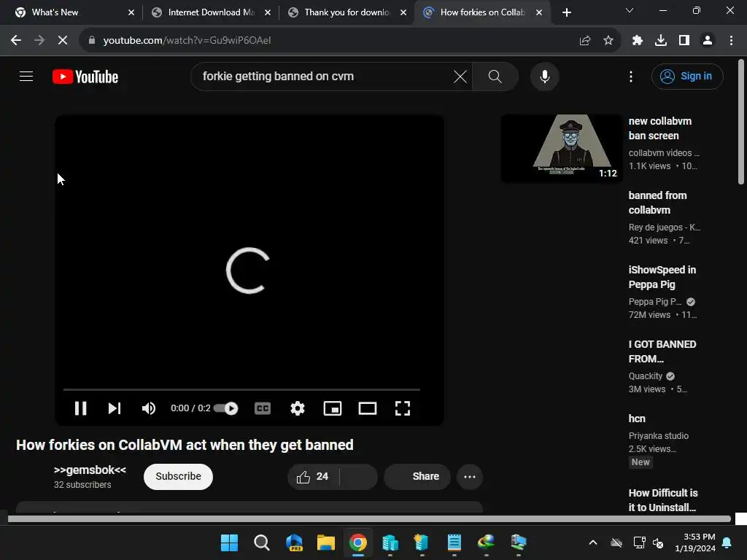Share this page from the address bar
The image size is (747, 560).
pos(585,41)
